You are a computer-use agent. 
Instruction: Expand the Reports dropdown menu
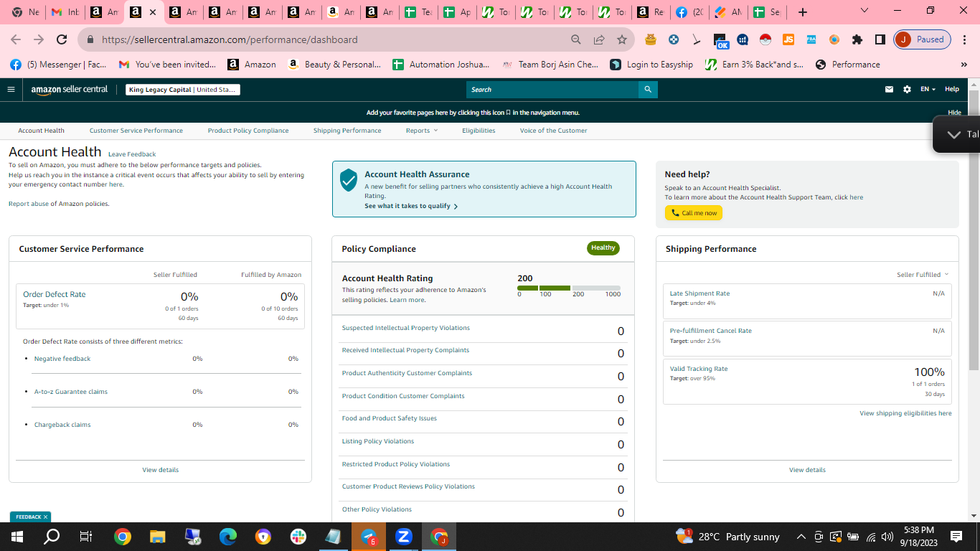click(421, 131)
